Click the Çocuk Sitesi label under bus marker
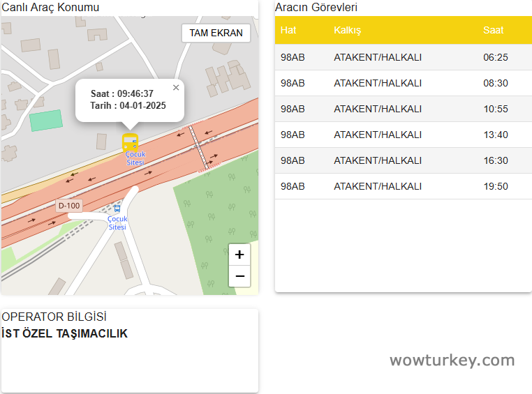Image resolution: width=532 pixels, height=394 pixels. 135,158
